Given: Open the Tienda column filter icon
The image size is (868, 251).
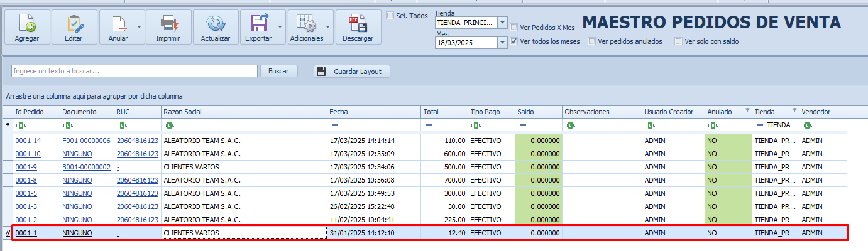Looking at the screenshot, I should 794,110.
